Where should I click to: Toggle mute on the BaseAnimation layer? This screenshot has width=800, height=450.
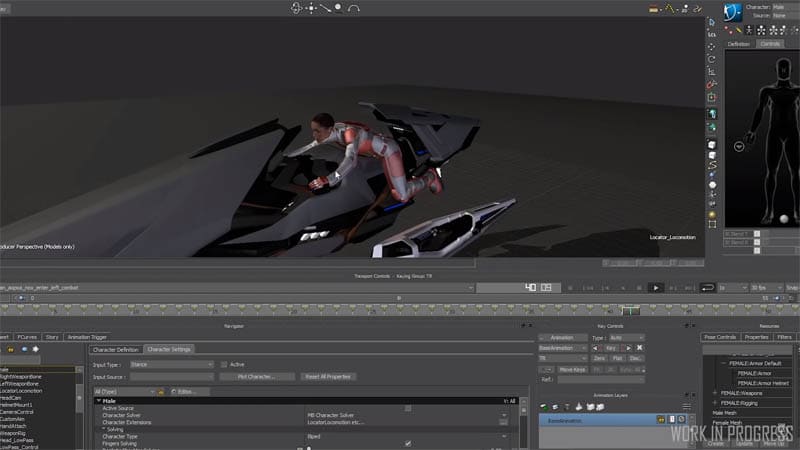pos(681,419)
